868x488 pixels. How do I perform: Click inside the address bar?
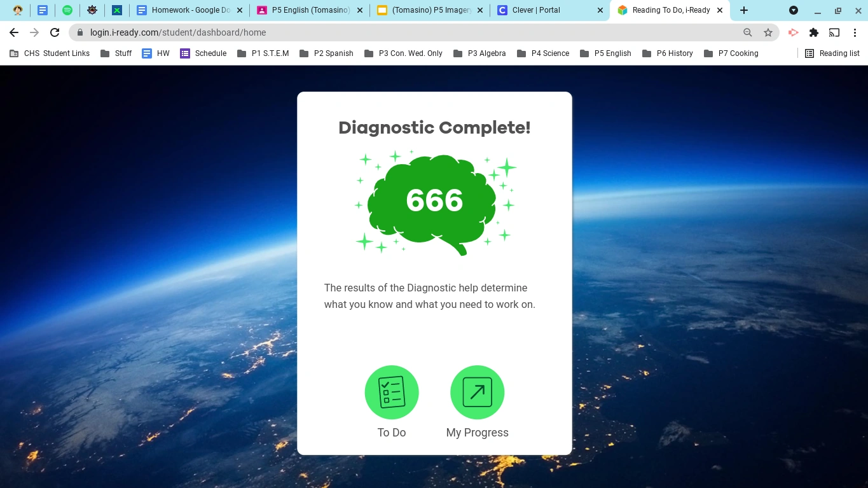[382, 32]
